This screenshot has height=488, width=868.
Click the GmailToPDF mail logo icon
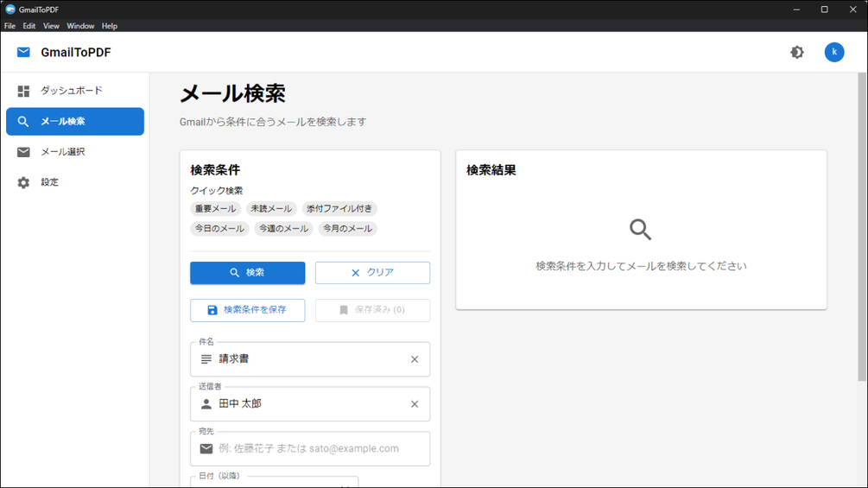click(x=23, y=52)
